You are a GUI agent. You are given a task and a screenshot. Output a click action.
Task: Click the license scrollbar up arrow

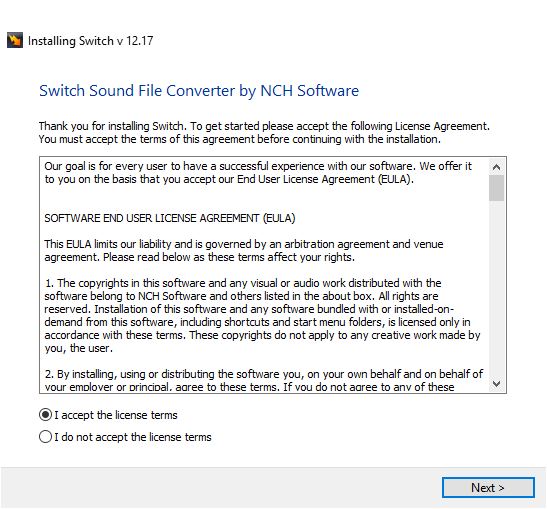496,167
